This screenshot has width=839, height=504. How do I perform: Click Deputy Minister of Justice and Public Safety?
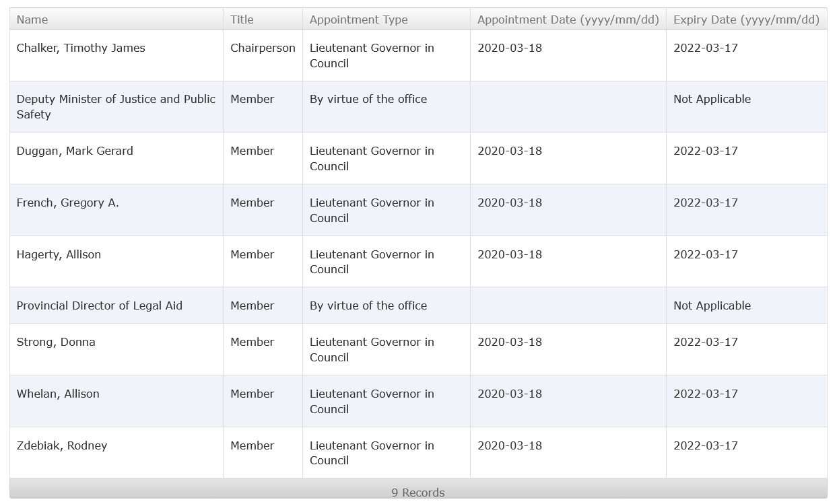click(x=116, y=106)
